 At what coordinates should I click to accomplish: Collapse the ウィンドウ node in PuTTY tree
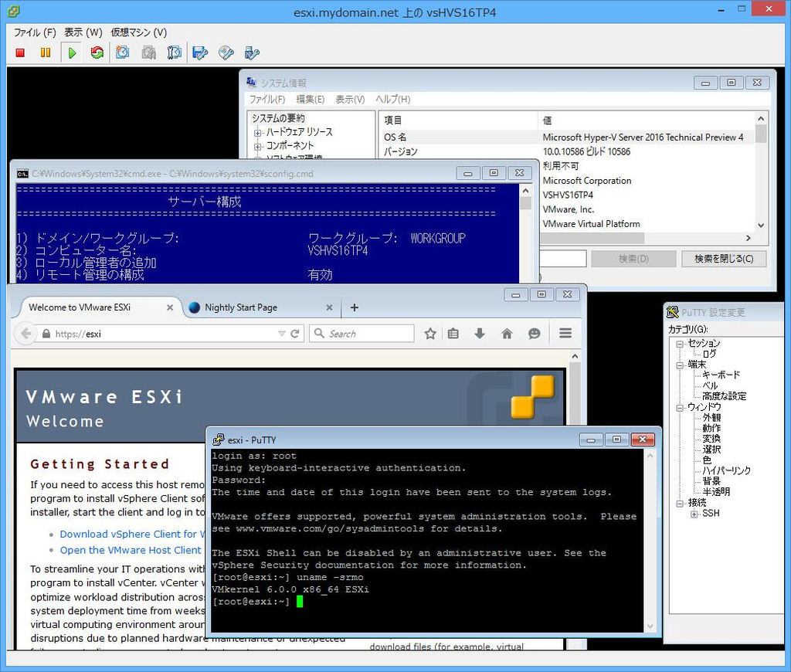pyautogui.click(x=680, y=407)
